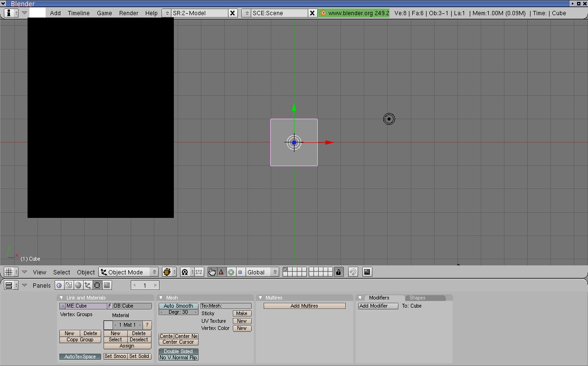This screenshot has height=366, width=588.
Task: Collapse the Modifiers panel triangle
Action: (360, 298)
